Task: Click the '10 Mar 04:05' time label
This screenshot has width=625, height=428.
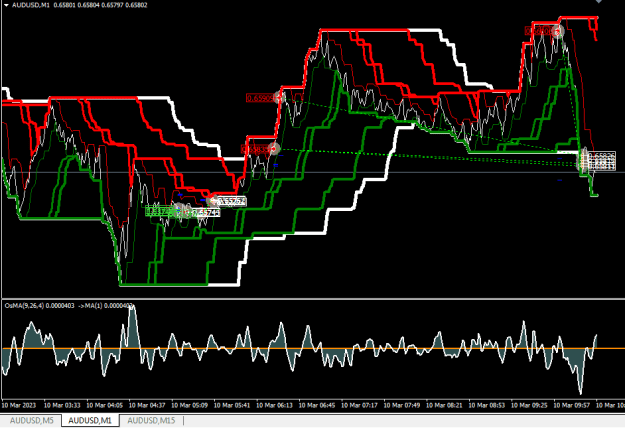Action: click(104, 405)
